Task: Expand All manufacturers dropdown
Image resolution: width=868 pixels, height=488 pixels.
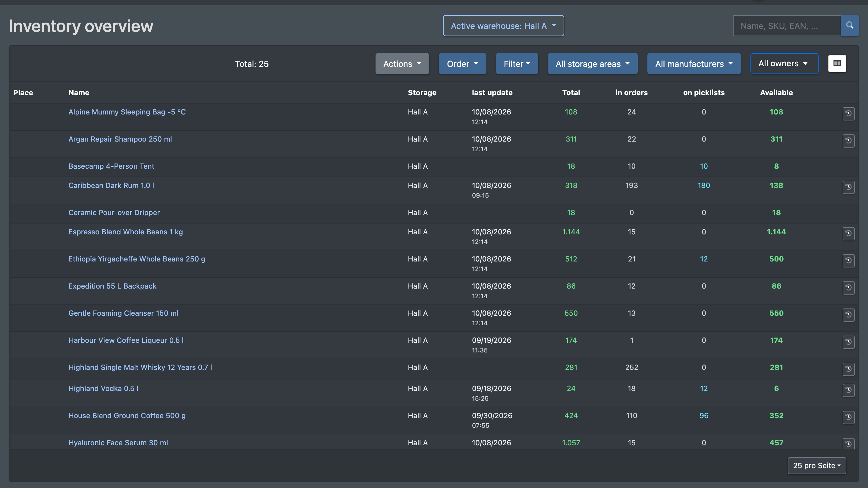Action: [x=694, y=64]
